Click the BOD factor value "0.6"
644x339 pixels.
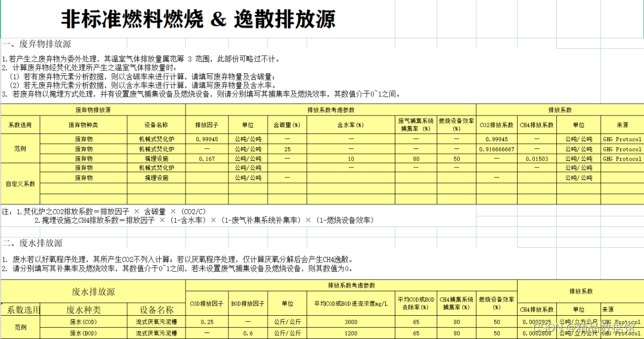tap(247, 333)
